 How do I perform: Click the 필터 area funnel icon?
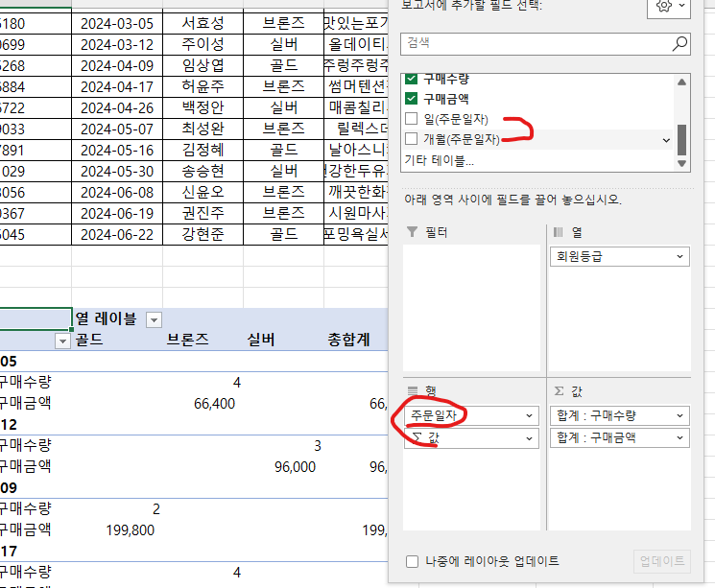click(x=413, y=232)
